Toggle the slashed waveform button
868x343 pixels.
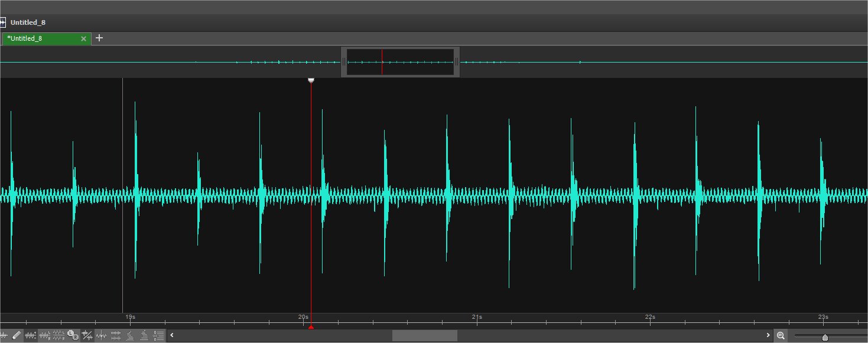point(87,335)
